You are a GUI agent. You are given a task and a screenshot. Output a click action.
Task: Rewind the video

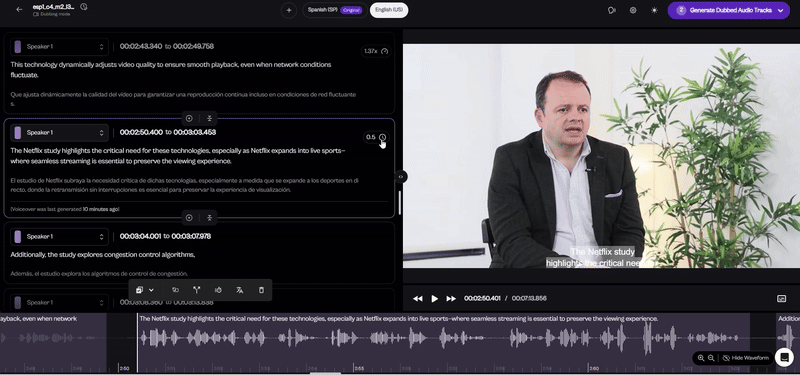(417, 298)
